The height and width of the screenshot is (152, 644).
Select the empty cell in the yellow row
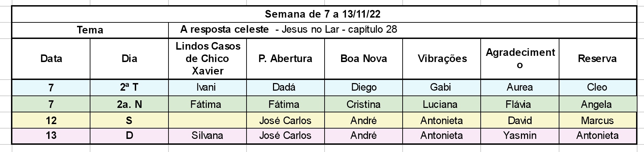[x=208, y=120]
